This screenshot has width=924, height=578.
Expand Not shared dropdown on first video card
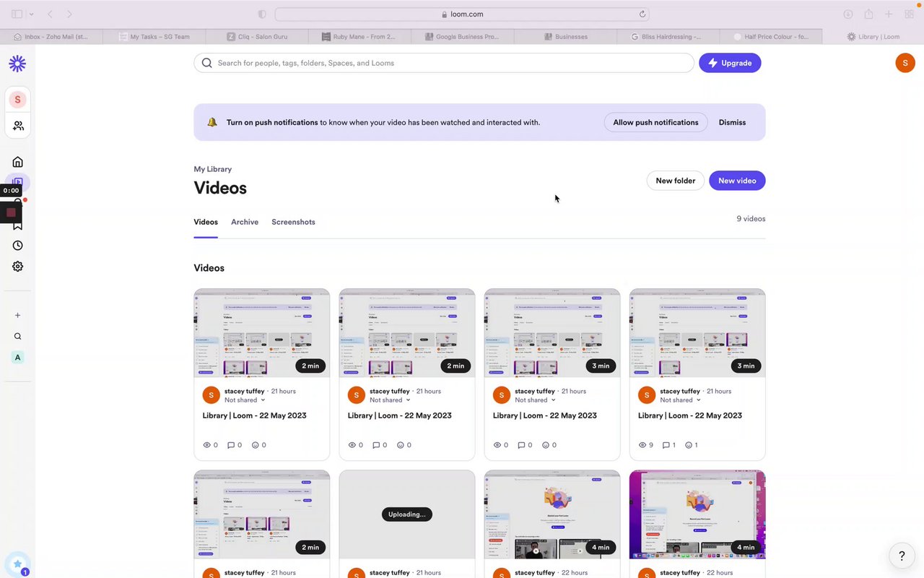[245, 400]
